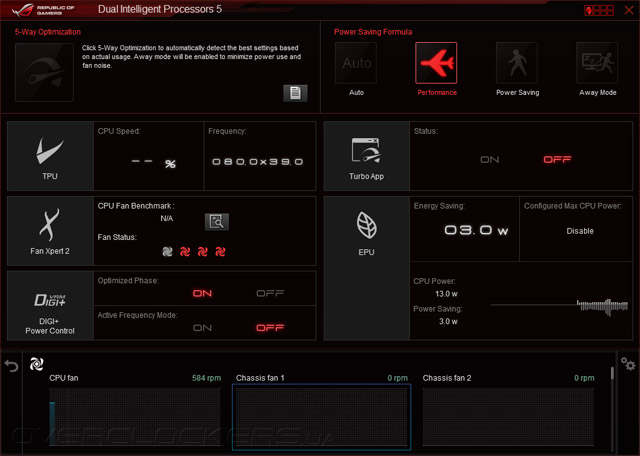Click the Energy Saving 03.0 w value

(476, 231)
